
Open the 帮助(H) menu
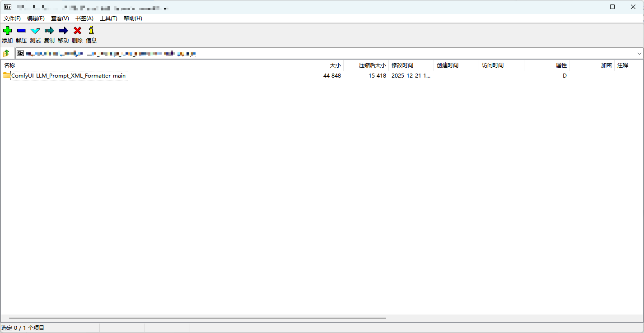133,18
